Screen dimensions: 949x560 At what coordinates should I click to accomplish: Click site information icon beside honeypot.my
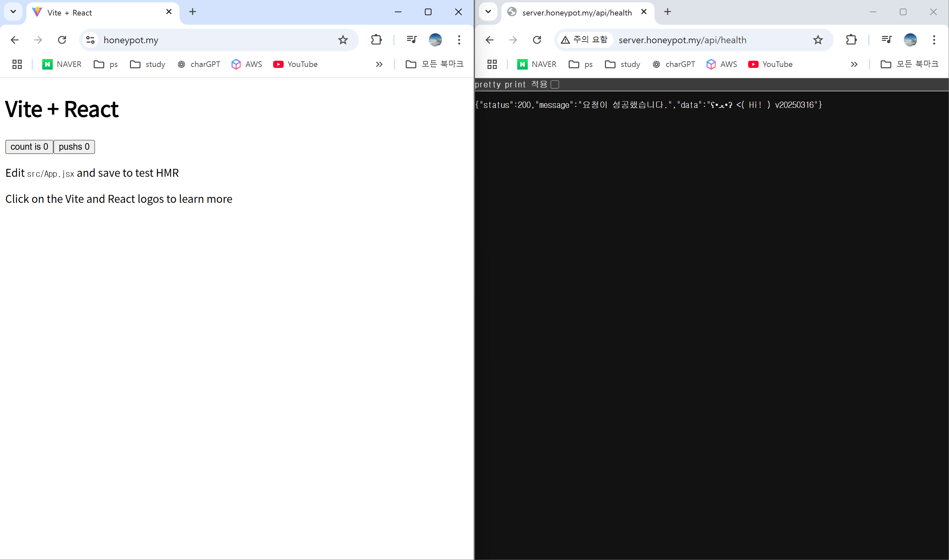tap(90, 40)
